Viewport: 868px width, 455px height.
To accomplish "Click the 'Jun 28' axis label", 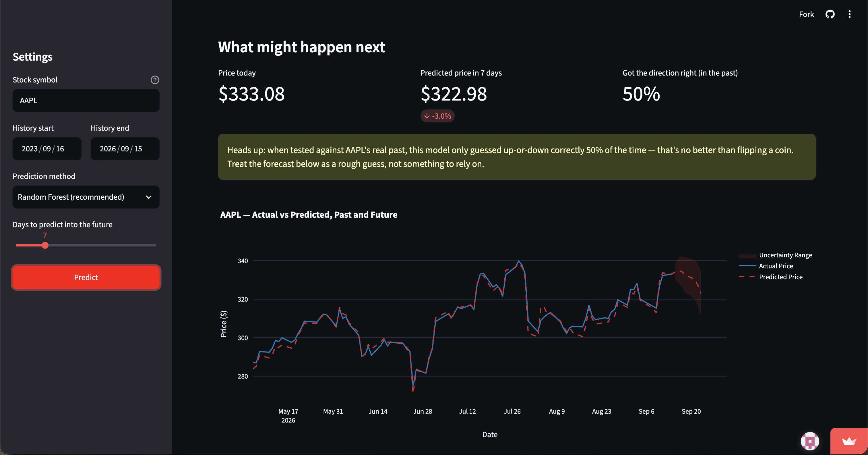I will coord(423,411).
